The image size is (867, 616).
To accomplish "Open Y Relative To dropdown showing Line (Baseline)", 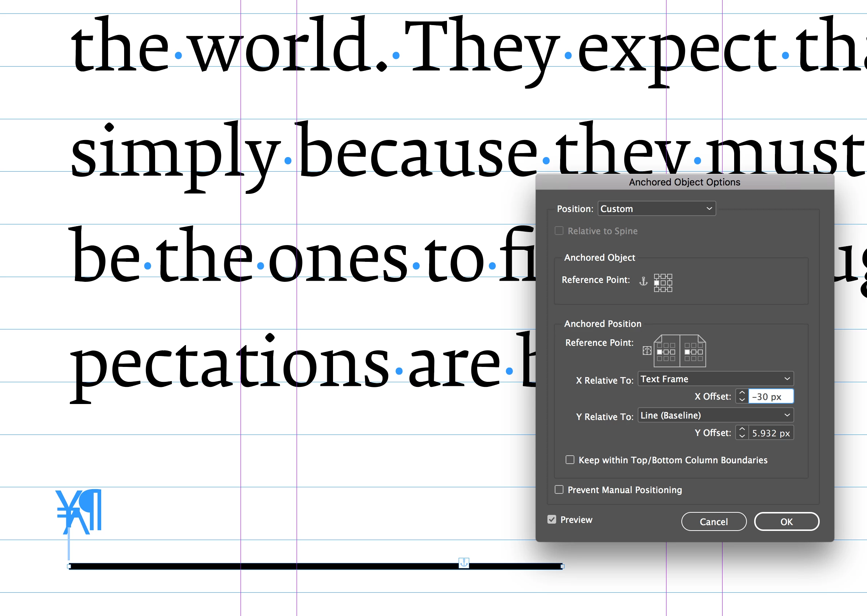I will pos(715,415).
